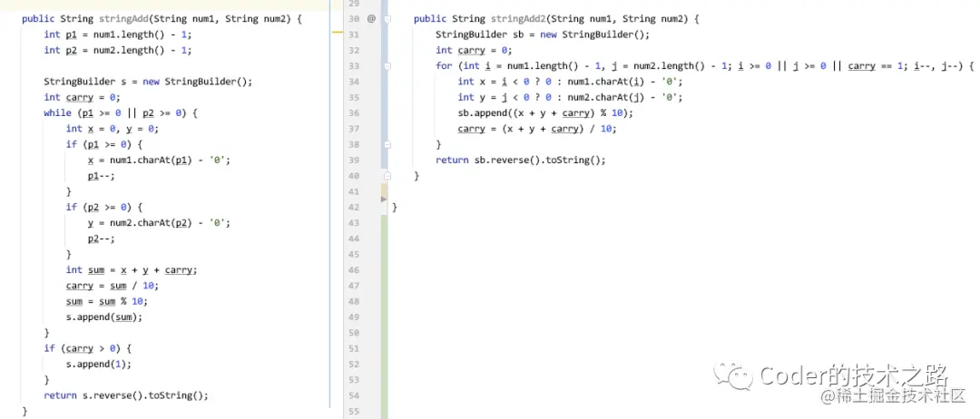Click 'int carry = 0;' on line 32
Screen dimensions: 980x419
click(474, 50)
